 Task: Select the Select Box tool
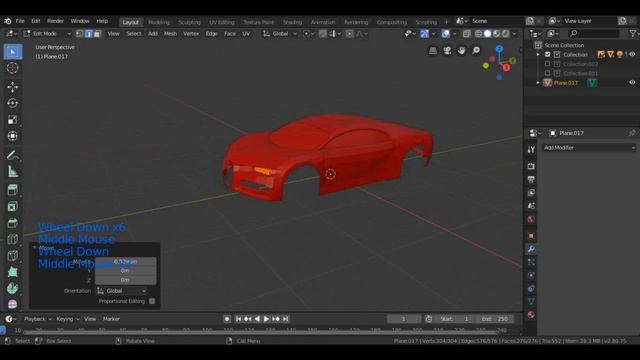(13, 52)
